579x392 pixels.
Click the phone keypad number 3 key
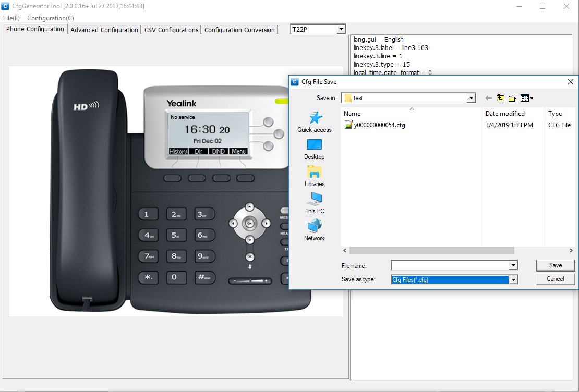click(204, 214)
